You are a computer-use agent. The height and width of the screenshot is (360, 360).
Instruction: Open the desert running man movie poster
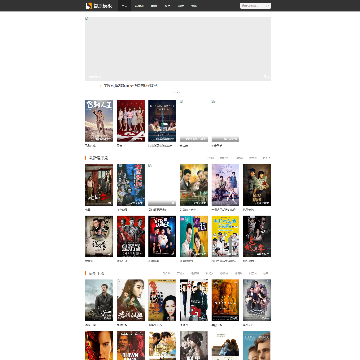pos(99,121)
